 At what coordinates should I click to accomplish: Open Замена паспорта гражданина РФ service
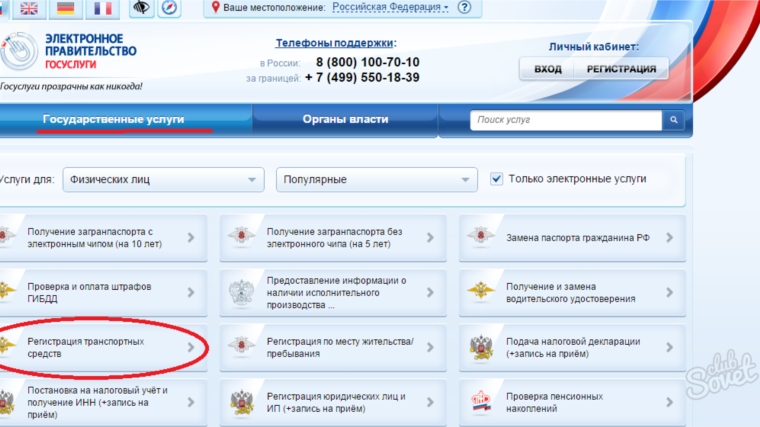(x=572, y=237)
